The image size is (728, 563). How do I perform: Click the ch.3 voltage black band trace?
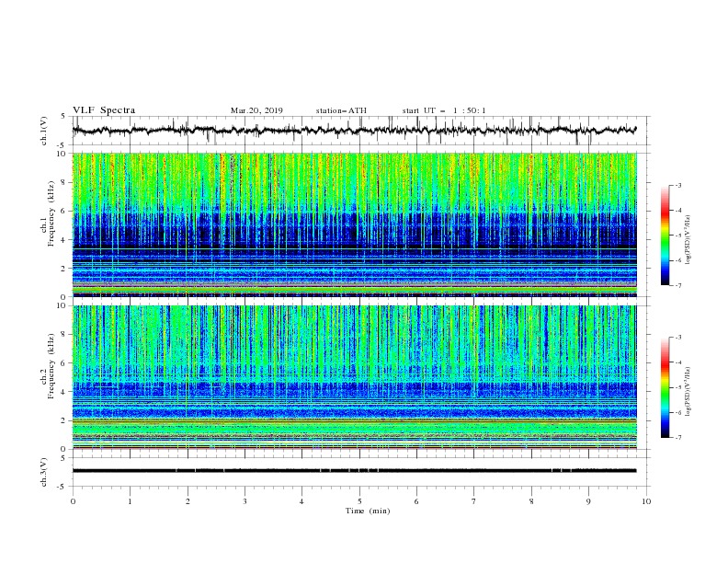(x=354, y=471)
